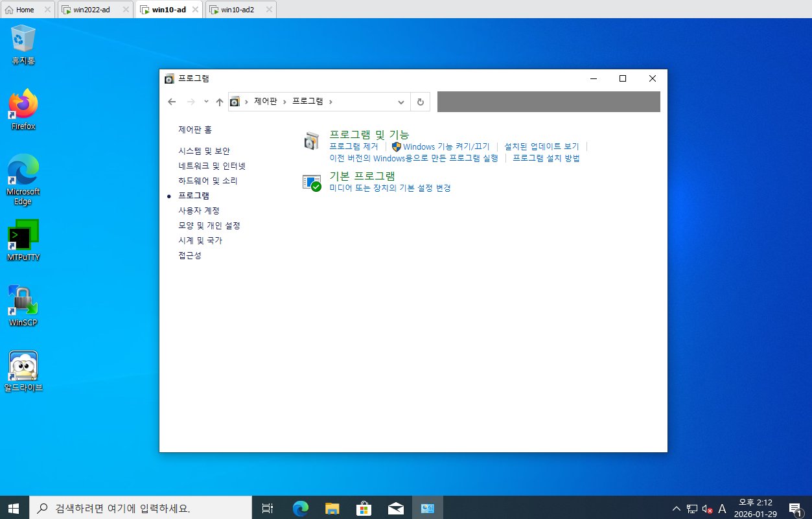The image size is (812, 519).
Task: Open Mail app from taskbar
Action: [x=396, y=508]
